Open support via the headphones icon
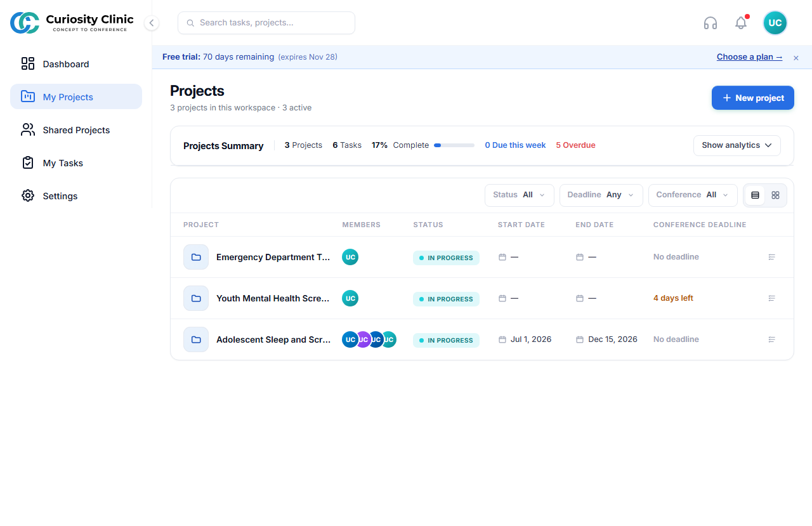 (710, 23)
